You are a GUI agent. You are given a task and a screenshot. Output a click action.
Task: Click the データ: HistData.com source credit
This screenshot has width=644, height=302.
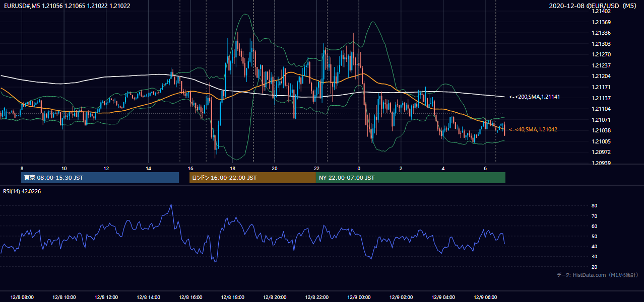tap(598, 275)
